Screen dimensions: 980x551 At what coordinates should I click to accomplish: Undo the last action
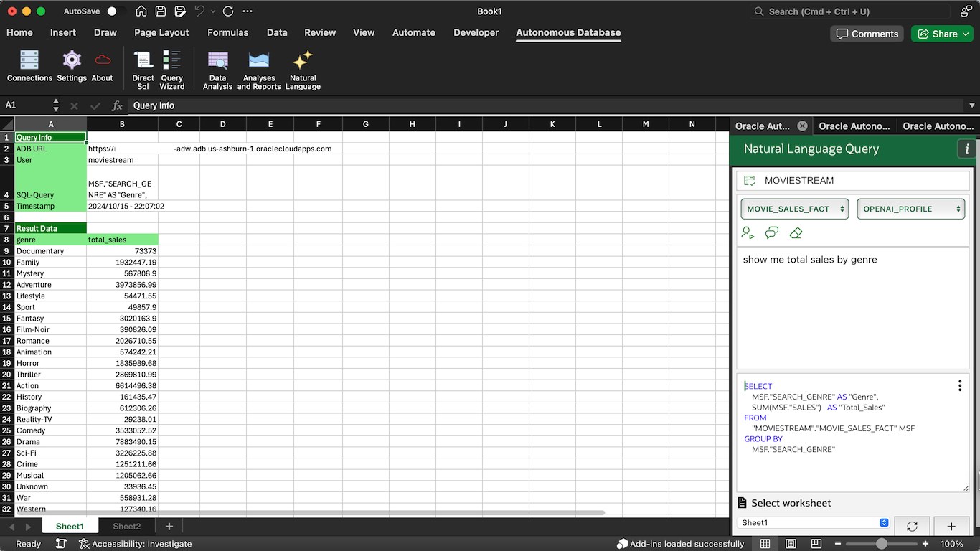click(199, 11)
